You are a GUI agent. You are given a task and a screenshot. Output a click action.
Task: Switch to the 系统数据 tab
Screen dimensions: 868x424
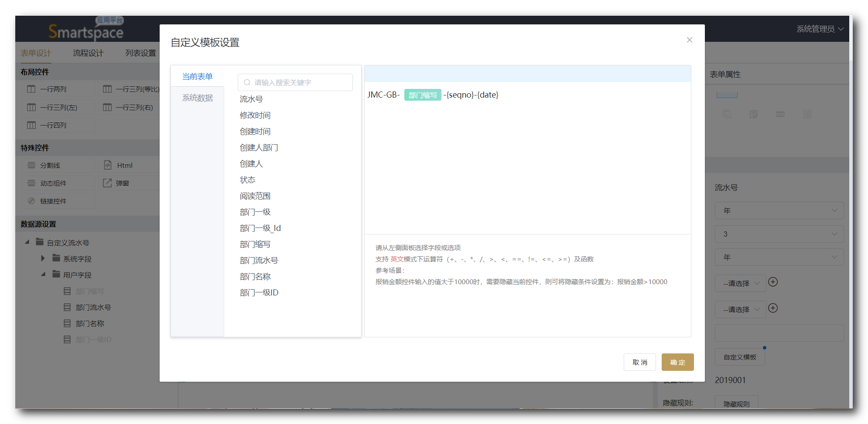point(197,98)
